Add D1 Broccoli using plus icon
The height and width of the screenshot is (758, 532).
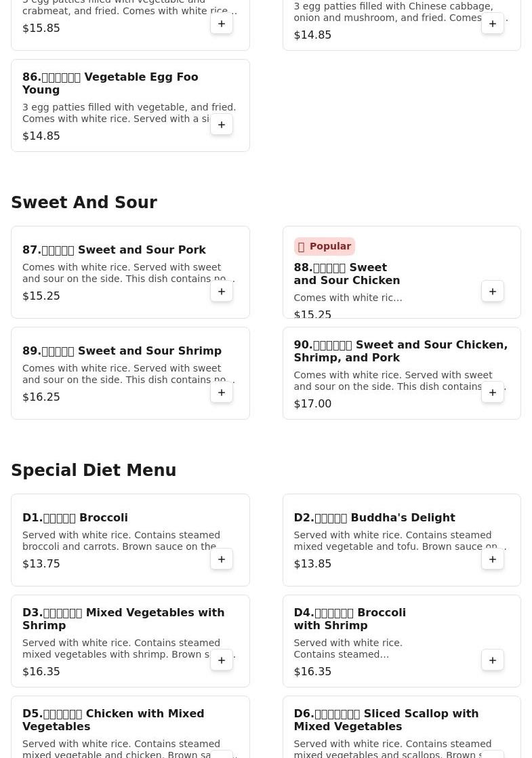point(222,559)
